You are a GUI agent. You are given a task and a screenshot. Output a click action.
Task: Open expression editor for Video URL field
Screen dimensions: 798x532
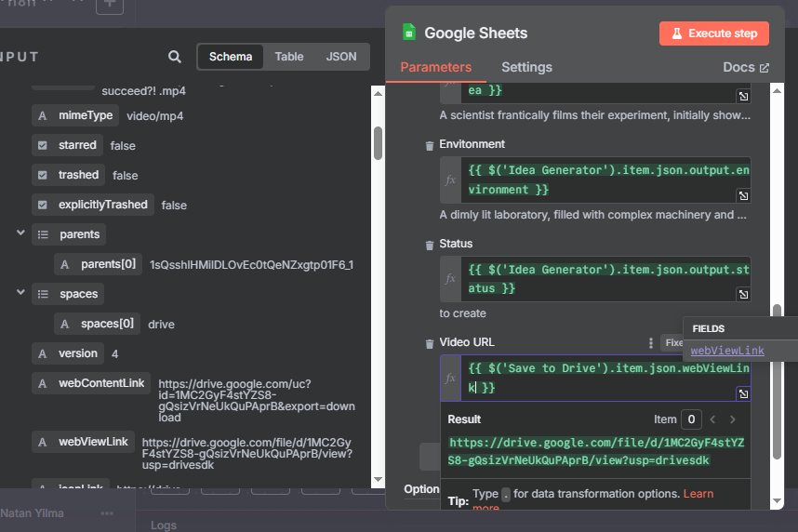(743, 393)
